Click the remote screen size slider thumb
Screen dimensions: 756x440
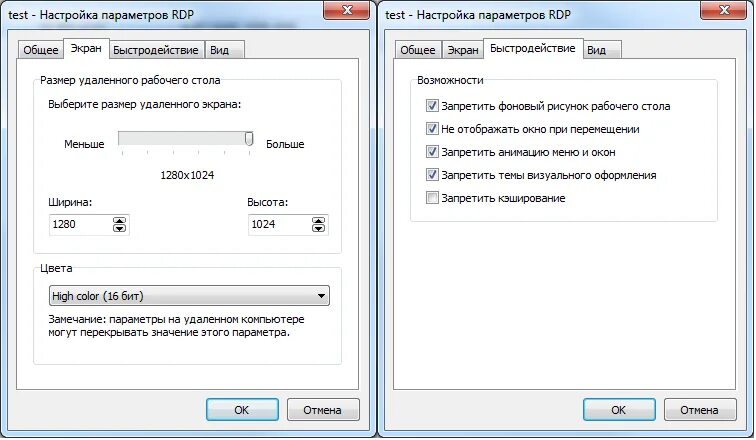click(x=249, y=139)
